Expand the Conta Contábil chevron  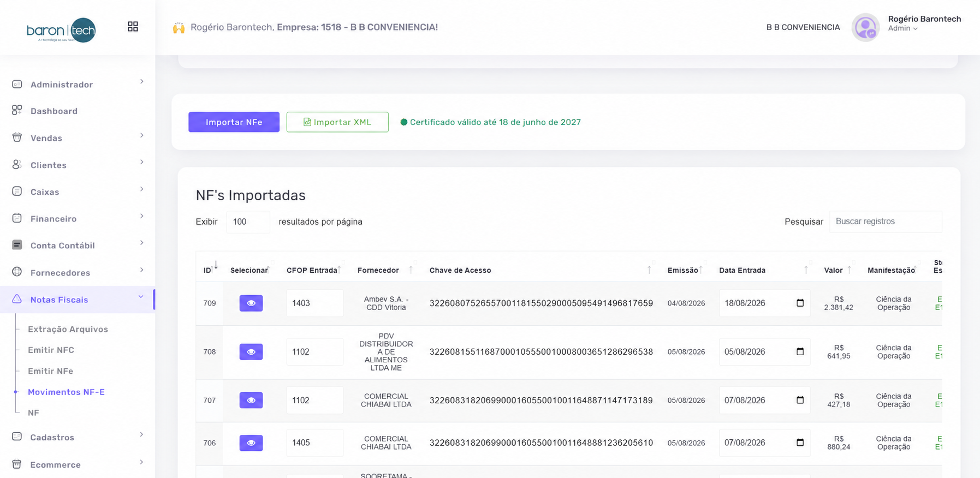(x=142, y=243)
